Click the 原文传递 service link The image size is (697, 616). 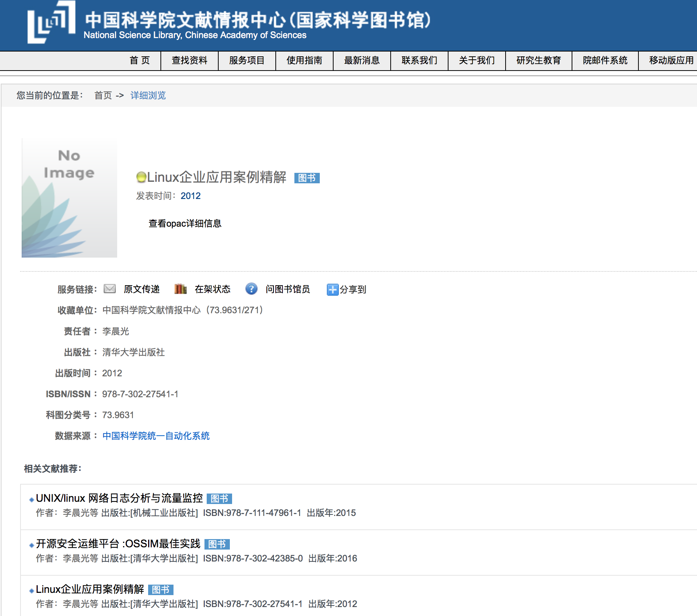click(x=142, y=289)
